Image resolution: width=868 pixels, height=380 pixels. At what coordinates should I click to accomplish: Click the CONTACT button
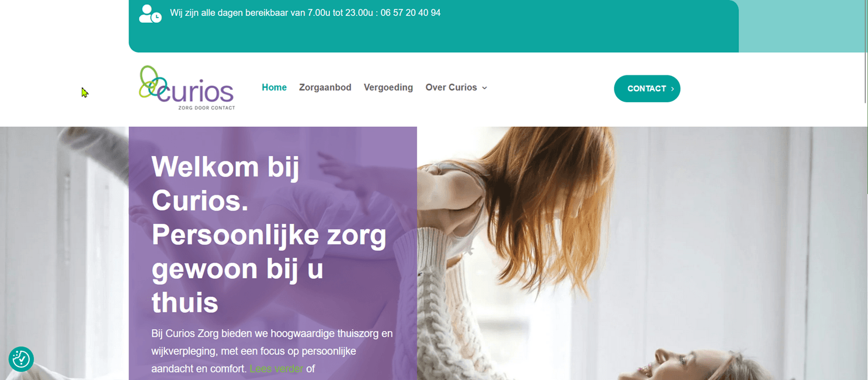click(647, 89)
